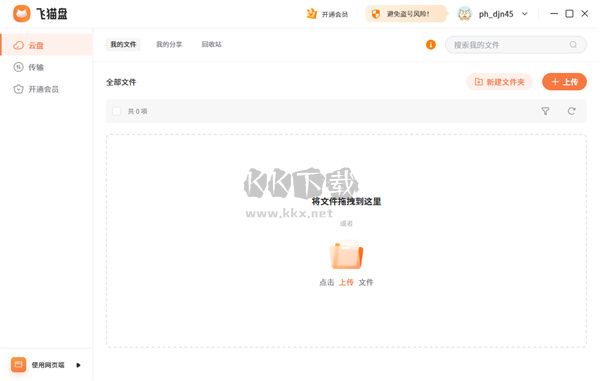Click the orange folder upload icon
The height and width of the screenshot is (381, 600).
(346, 255)
